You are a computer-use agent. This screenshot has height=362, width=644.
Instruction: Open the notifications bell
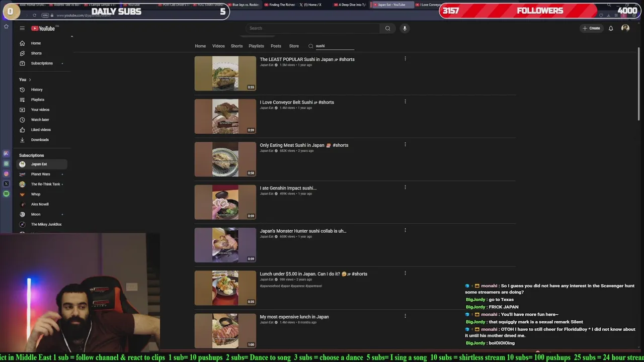point(611,28)
